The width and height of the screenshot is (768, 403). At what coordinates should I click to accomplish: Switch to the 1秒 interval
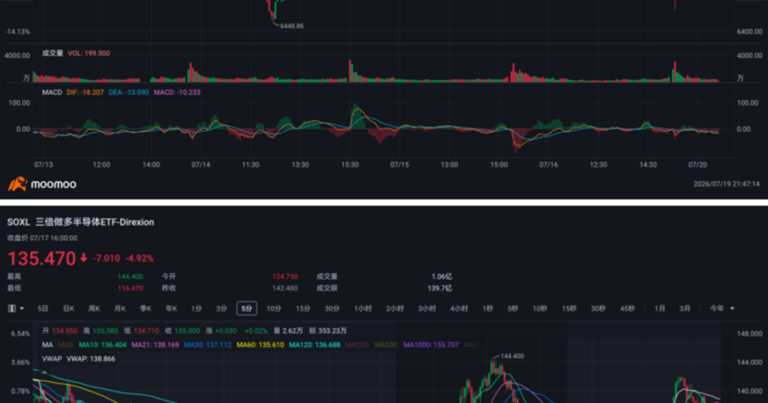[x=487, y=308]
